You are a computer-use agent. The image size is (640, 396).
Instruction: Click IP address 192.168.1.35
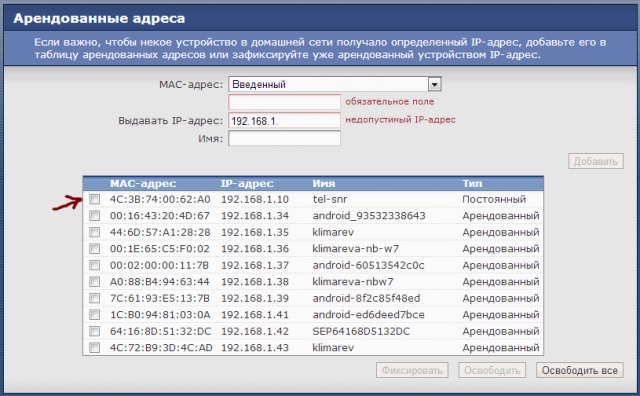(255, 232)
